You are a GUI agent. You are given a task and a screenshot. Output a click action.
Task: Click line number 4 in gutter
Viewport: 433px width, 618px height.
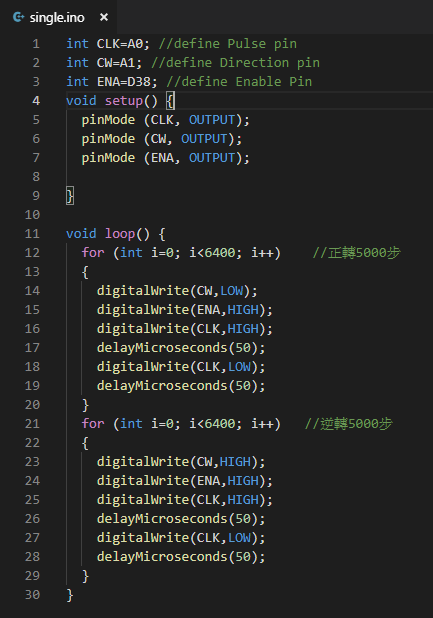click(x=36, y=101)
